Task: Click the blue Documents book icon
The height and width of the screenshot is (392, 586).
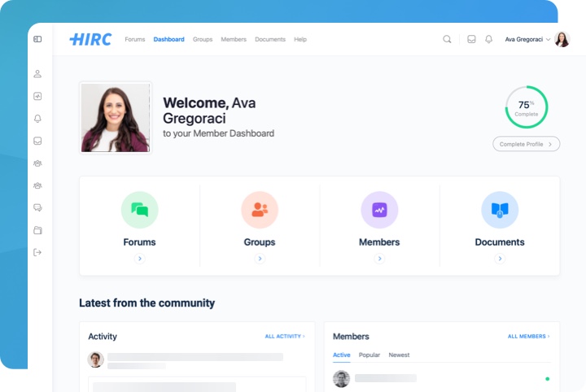Action: pos(500,210)
